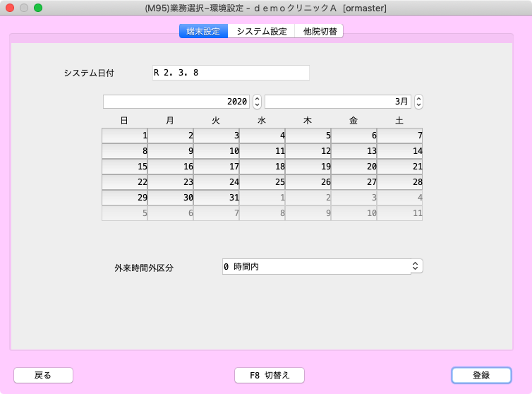Select March 1 in the calendar
The image size is (532, 394).
pyautogui.click(x=125, y=136)
